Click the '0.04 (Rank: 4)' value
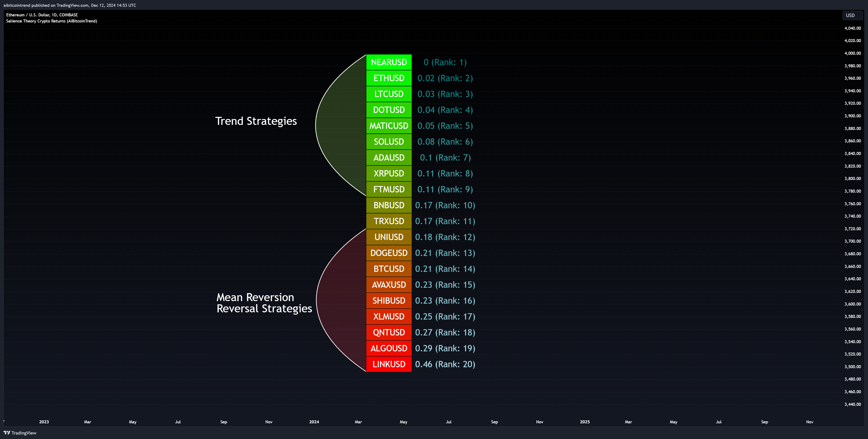Viewport: 868px width, 439px height. pyautogui.click(x=445, y=110)
